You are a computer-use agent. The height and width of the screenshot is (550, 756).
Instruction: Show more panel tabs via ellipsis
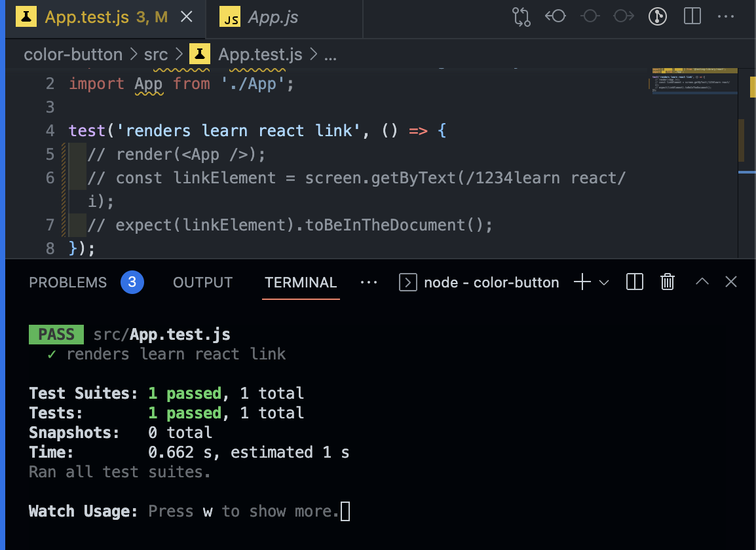coord(369,282)
